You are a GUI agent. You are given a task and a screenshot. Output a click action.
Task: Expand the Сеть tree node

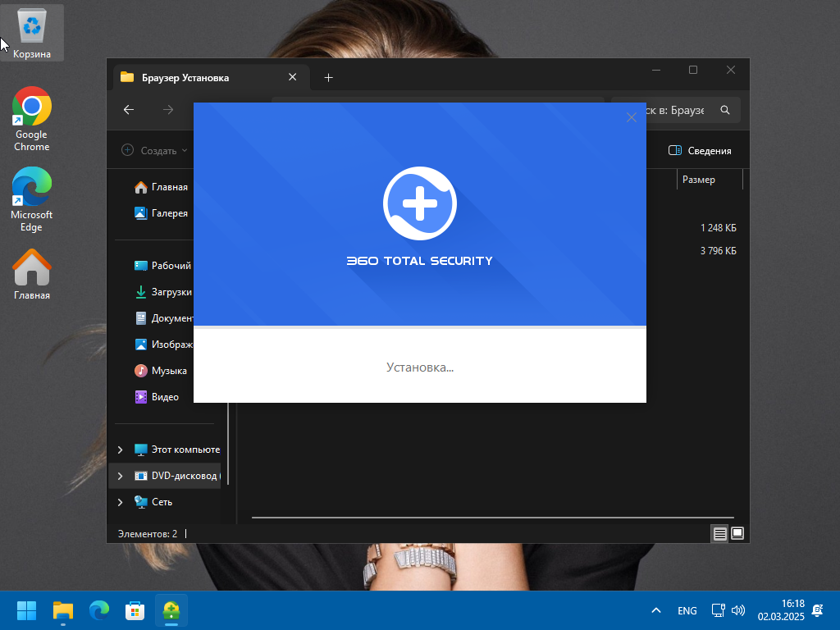click(120, 502)
